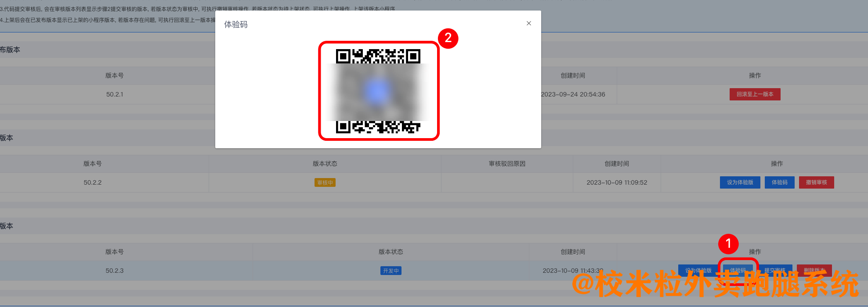
Task: Click the date 2023-10-09 11:43:30
Action: pyautogui.click(x=573, y=271)
